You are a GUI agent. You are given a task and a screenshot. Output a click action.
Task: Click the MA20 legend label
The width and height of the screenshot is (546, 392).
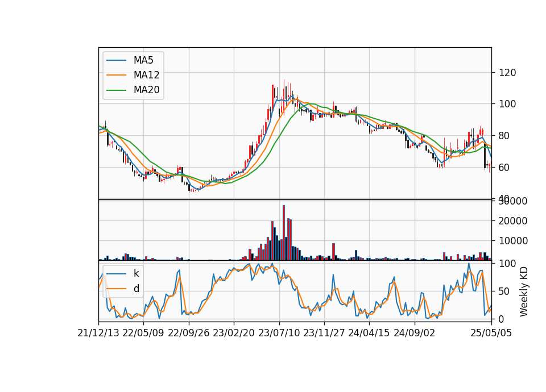click(146, 90)
